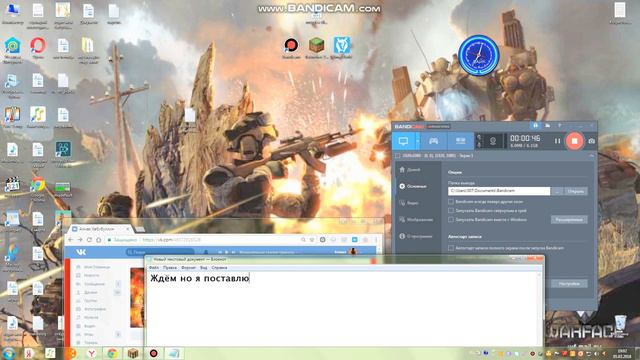Image resolution: width=640 pixels, height=360 pixels.
Task: Click the Chrome icon in the taskbar
Action: (x=112, y=353)
